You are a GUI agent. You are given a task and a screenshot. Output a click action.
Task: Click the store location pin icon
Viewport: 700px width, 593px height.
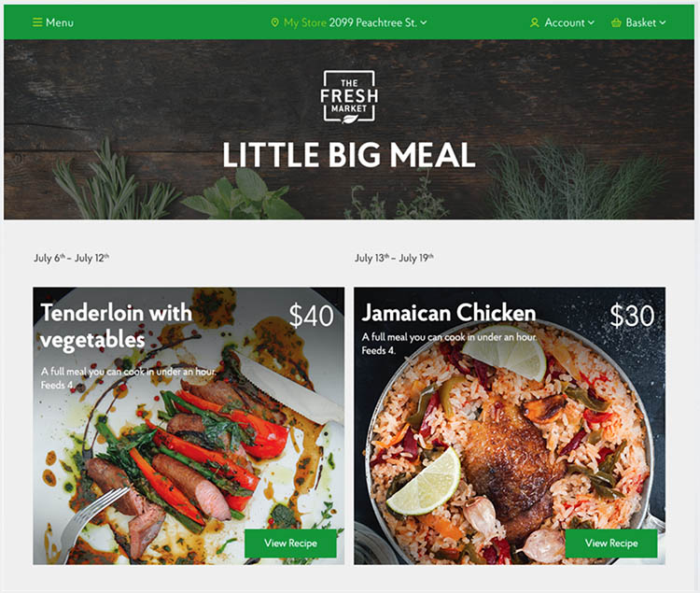(275, 22)
